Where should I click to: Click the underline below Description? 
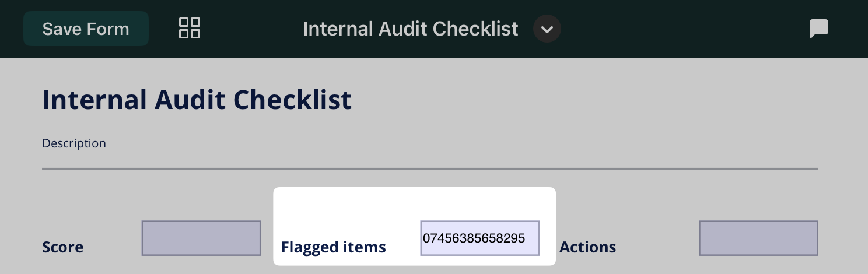[430, 169]
